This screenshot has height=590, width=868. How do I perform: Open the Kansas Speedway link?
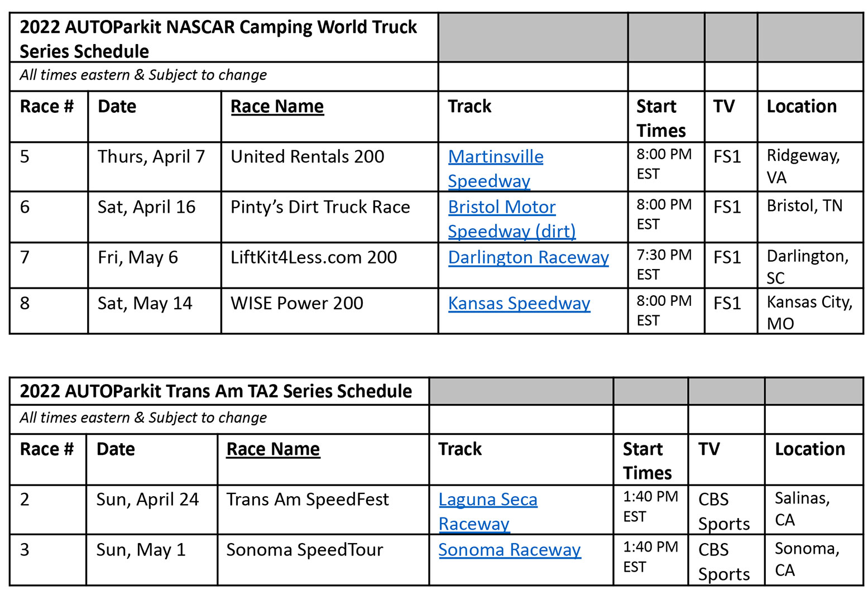(519, 303)
